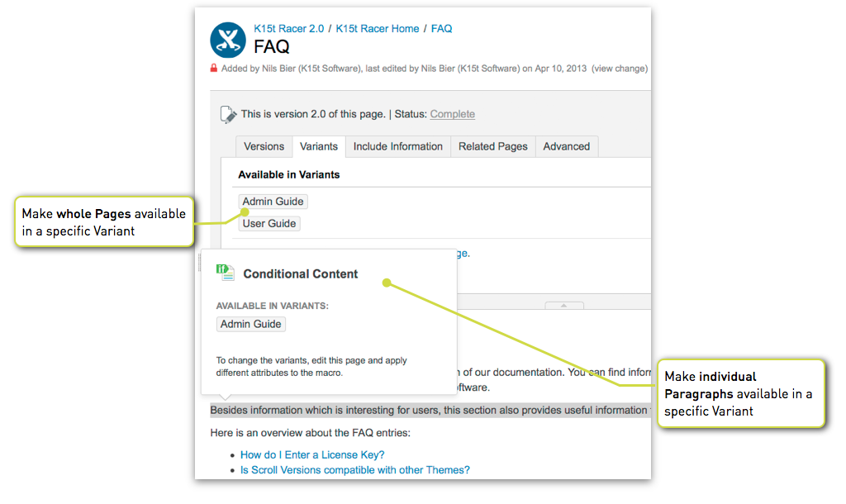The width and height of the screenshot is (846, 504).
Task: Click the page version edit icon
Action: click(x=228, y=114)
